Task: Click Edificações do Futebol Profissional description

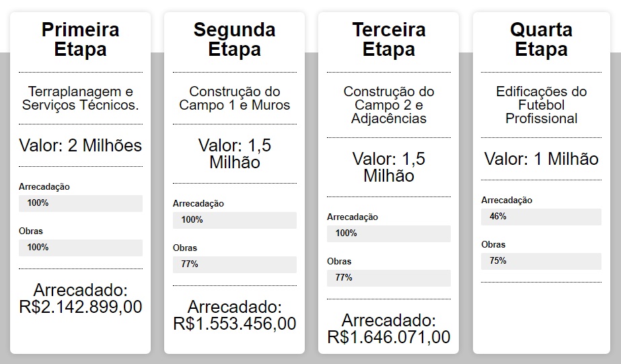Action: click(541, 105)
